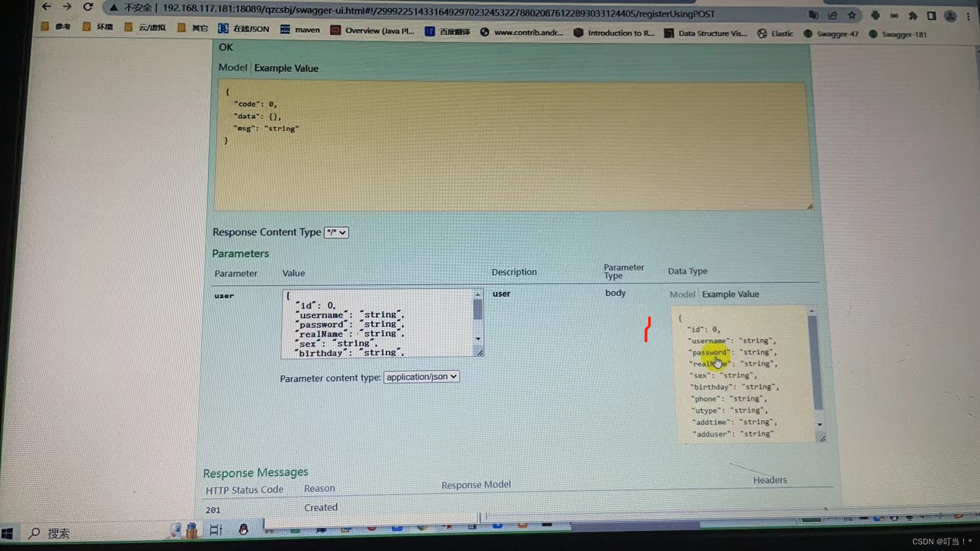Select the Model tab under Data Type
The image size is (980, 551).
tap(682, 294)
